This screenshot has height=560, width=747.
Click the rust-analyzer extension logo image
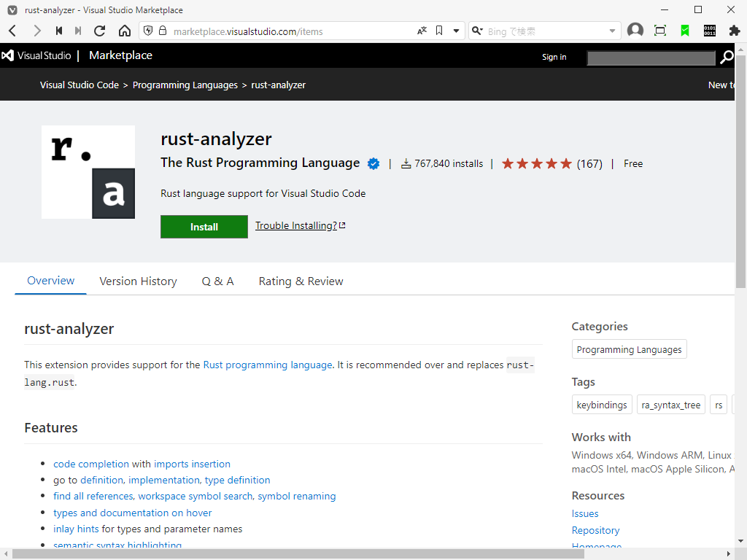88,171
